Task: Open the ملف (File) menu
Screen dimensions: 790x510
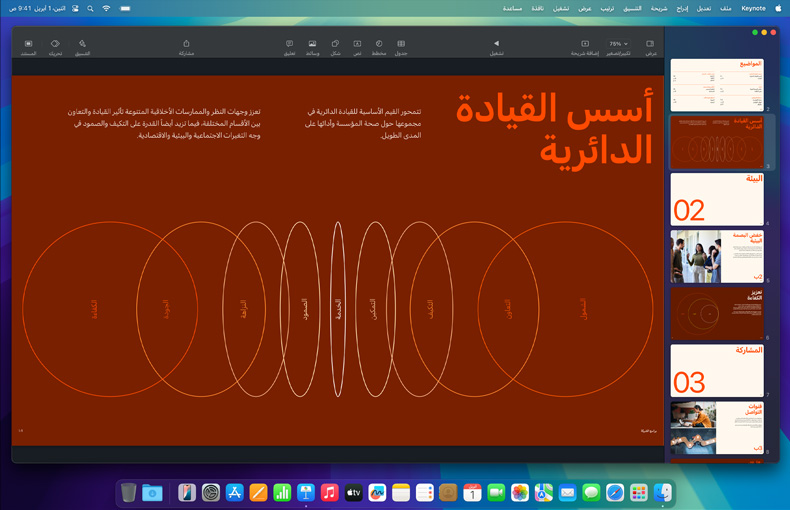Action: point(725,8)
